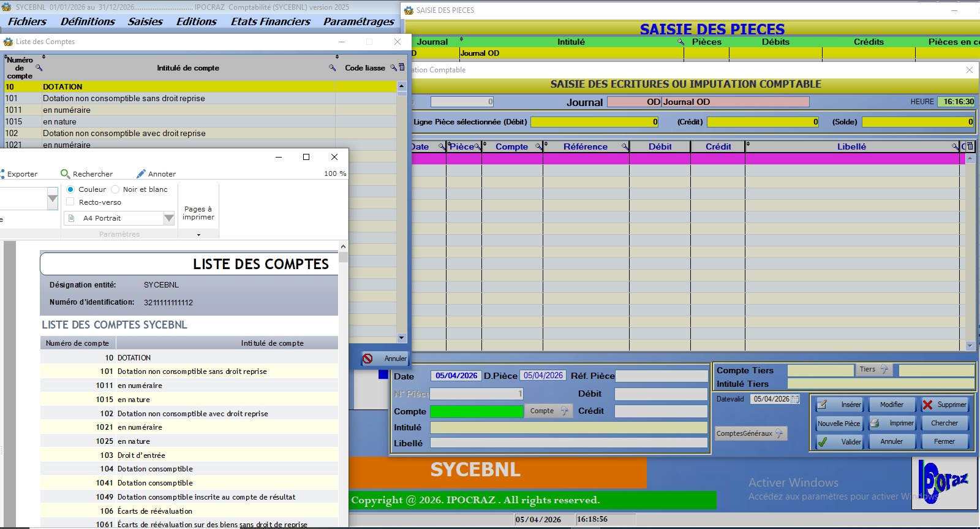Open the printer selection dropdown arrow
The image size is (980, 529).
point(53,199)
